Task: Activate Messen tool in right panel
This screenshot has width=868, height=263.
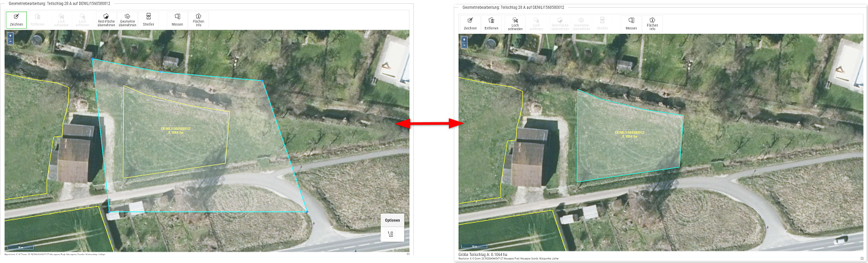Action: tap(631, 24)
